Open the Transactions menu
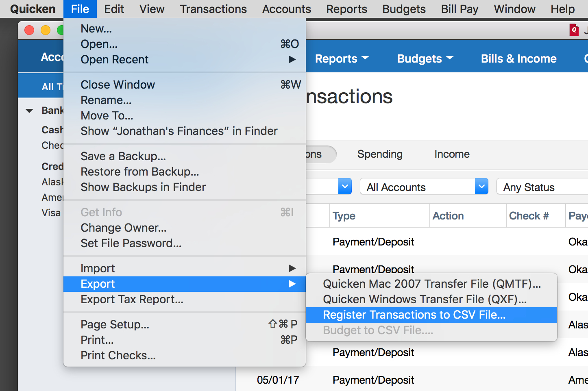Screen dimensions: 588x391 coord(213,9)
